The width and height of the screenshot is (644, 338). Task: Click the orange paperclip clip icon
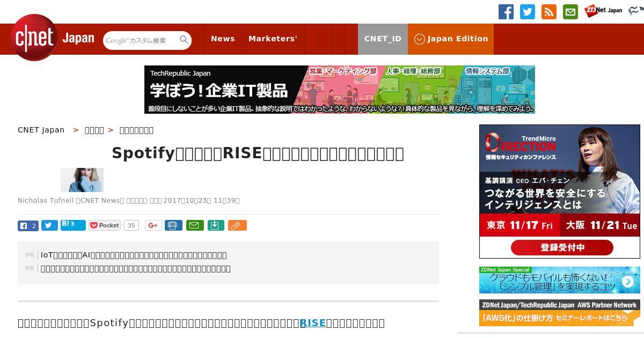[x=237, y=225]
